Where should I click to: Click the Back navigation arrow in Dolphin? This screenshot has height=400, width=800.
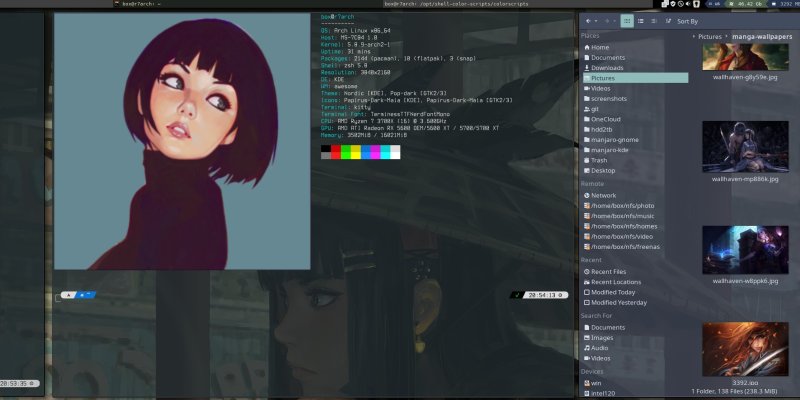pyautogui.click(x=587, y=20)
